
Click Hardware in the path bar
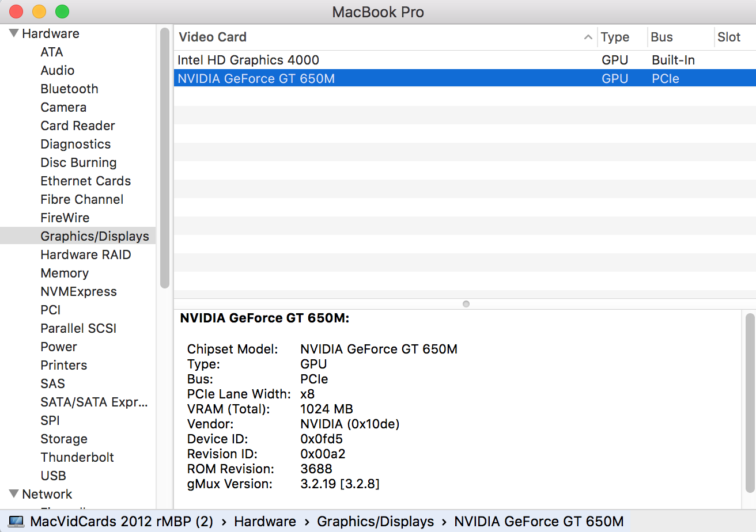pyautogui.click(x=265, y=522)
